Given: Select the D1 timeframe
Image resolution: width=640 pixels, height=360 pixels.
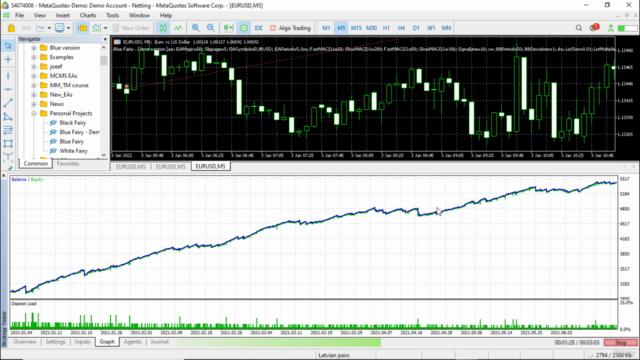Looking at the screenshot, I should [416, 28].
